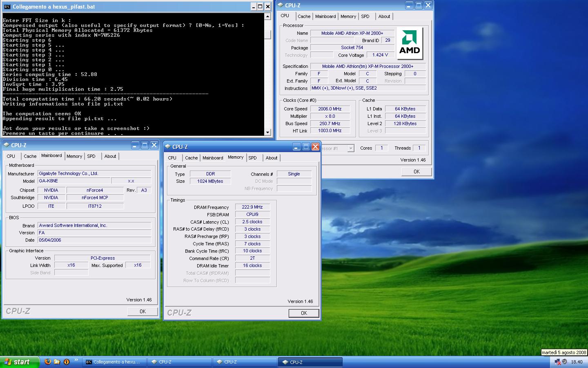Click the FSB:DRAM CPU/9 field

click(252, 214)
